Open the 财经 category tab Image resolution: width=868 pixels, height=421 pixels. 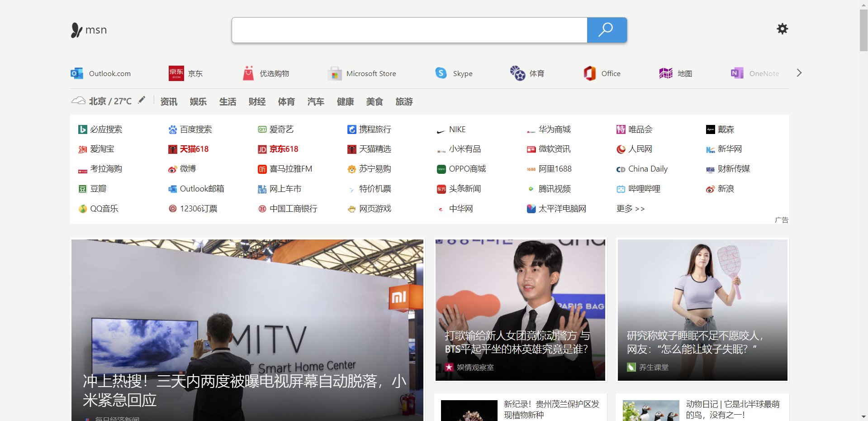coord(257,101)
